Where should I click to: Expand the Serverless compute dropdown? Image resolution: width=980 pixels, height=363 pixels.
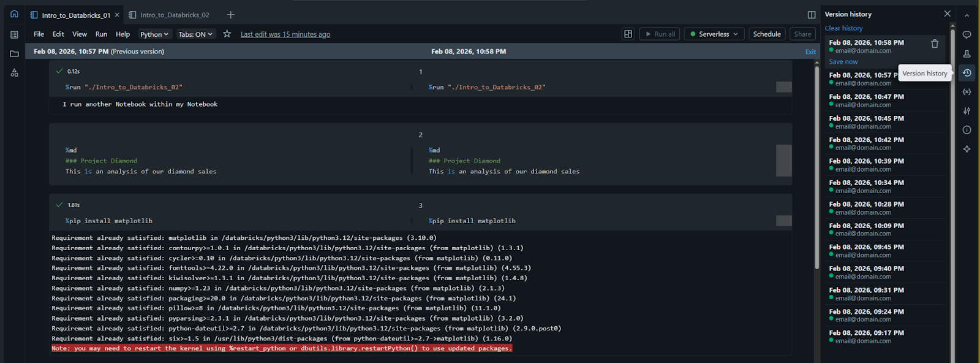[x=714, y=34]
